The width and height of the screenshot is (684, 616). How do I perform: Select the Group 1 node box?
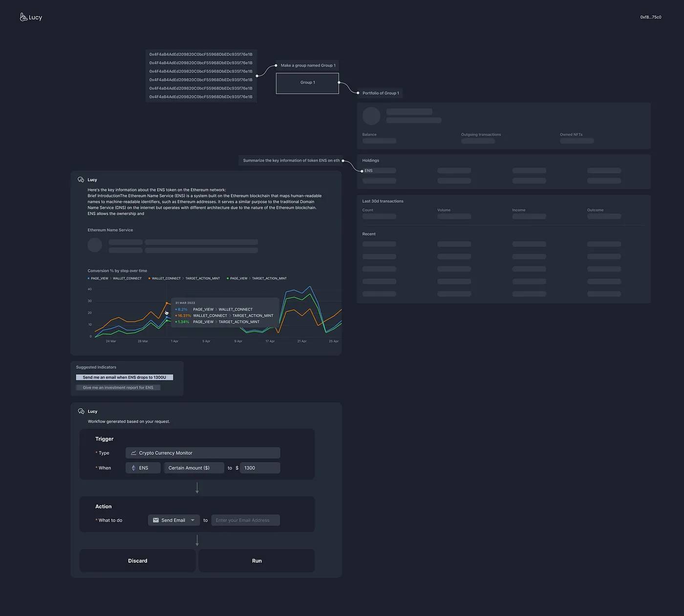point(307,83)
